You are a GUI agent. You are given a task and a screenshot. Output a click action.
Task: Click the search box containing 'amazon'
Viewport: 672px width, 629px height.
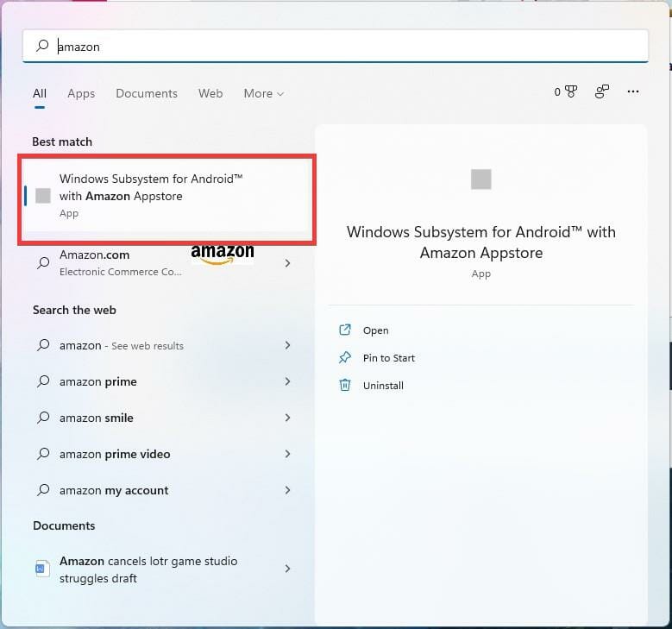pyautogui.click(x=336, y=46)
